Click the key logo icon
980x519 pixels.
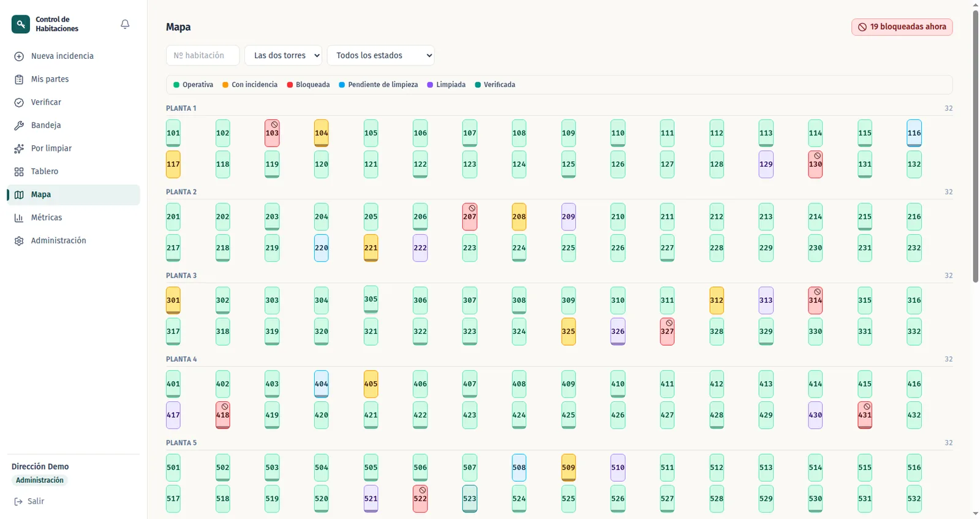[20, 24]
